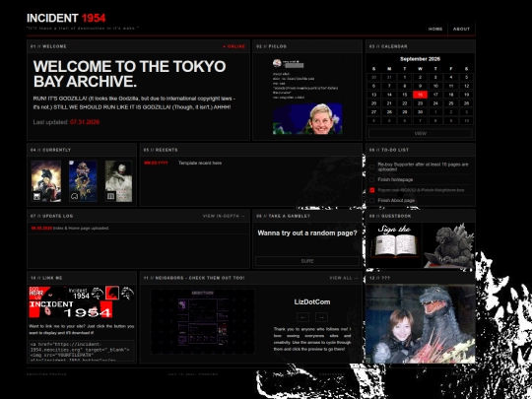The height and width of the screenshot is (399, 532).
Task: Click the INCIDENT 1954 site title
Action: tap(66, 18)
